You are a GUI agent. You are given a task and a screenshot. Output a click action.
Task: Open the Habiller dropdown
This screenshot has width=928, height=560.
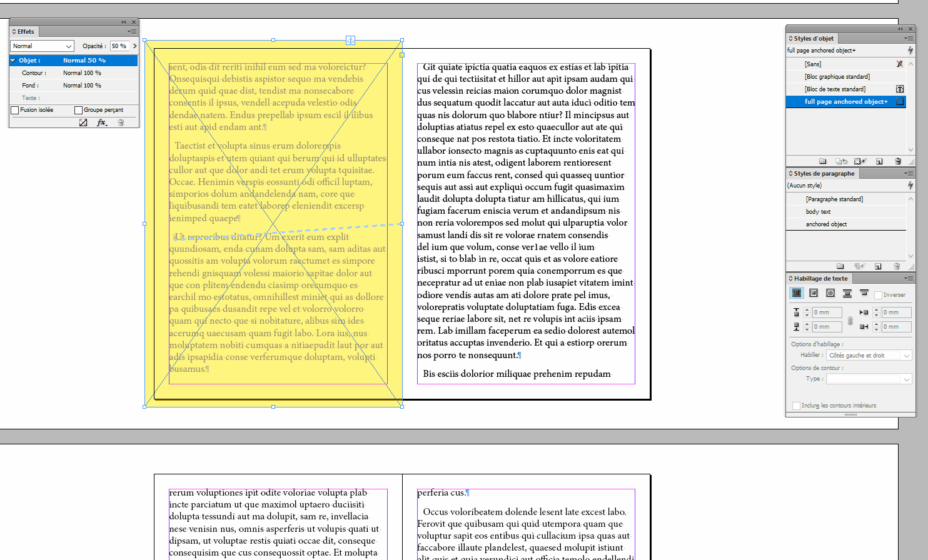869,355
